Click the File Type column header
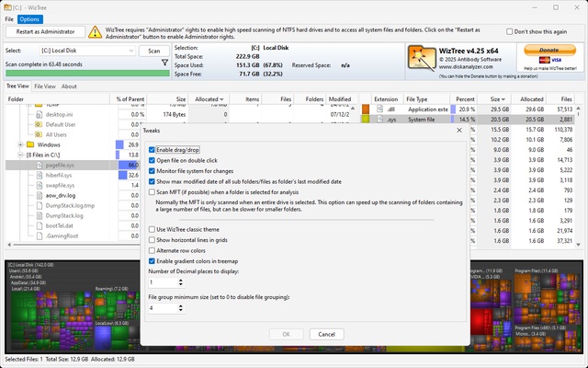The image size is (588, 368). (x=426, y=99)
